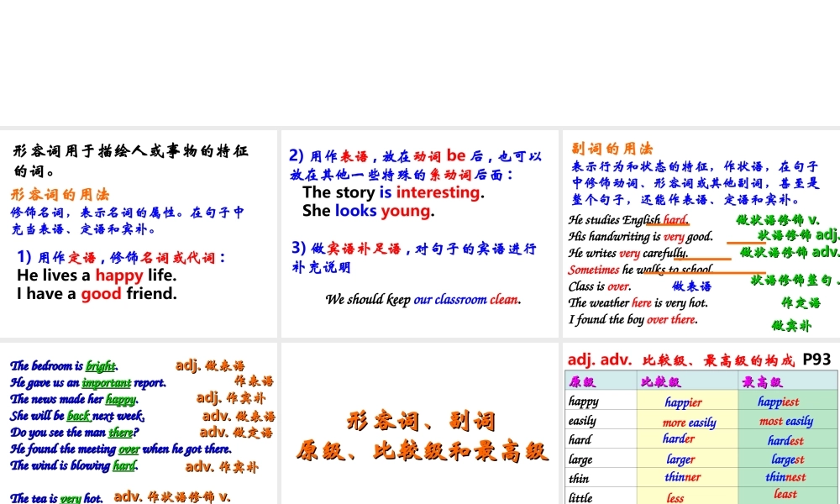Image resolution: width=840 pixels, height=504 pixels.
Task: Click the table cell 'least'
Action: click(785, 494)
